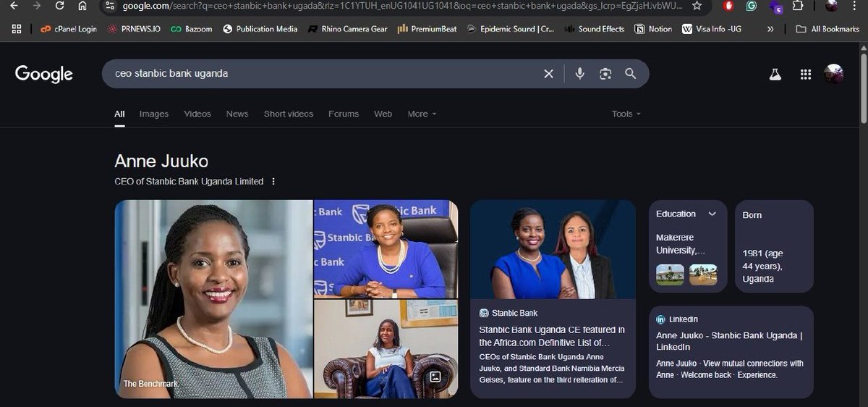Open the apps grid in bookmarks bar
The image size is (868, 407).
[x=17, y=29]
